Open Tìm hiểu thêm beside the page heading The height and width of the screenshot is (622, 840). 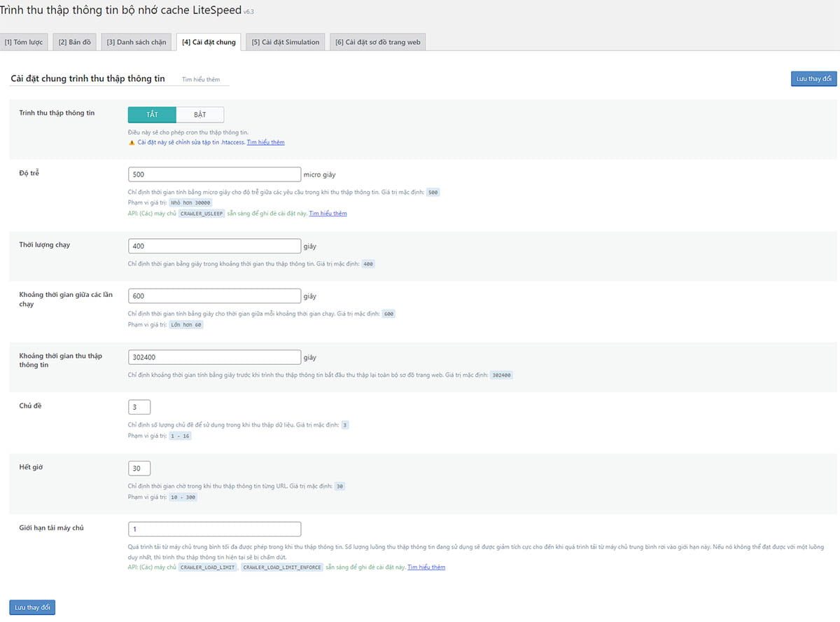pos(201,80)
